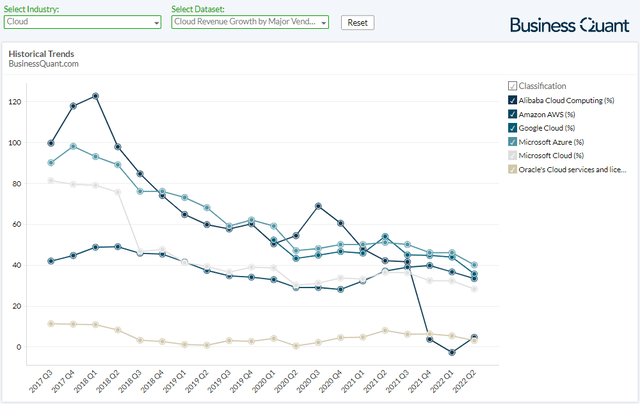
Task: Hide the Amazon AWS (%) series
Action: (x=513, y=114)
